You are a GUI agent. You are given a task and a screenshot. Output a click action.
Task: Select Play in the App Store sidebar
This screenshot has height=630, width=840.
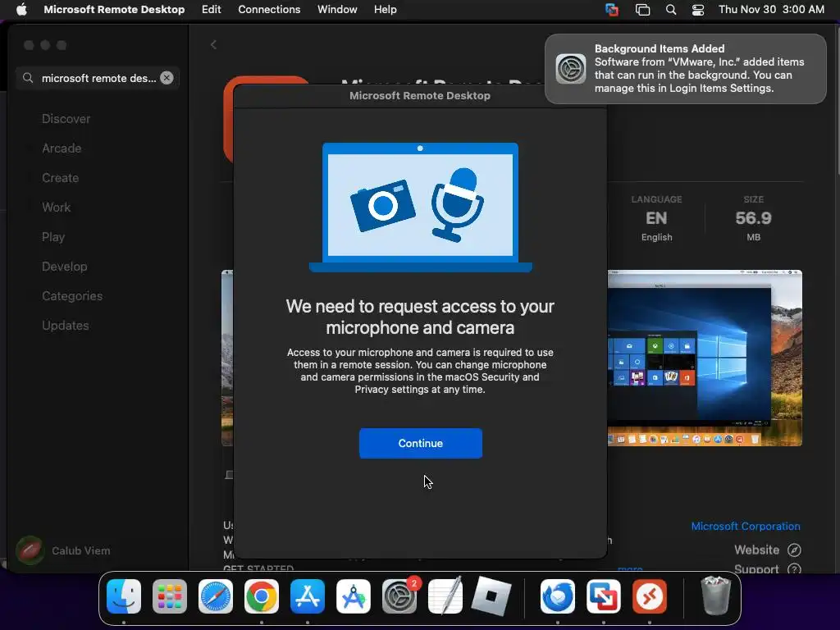point(53,237)
